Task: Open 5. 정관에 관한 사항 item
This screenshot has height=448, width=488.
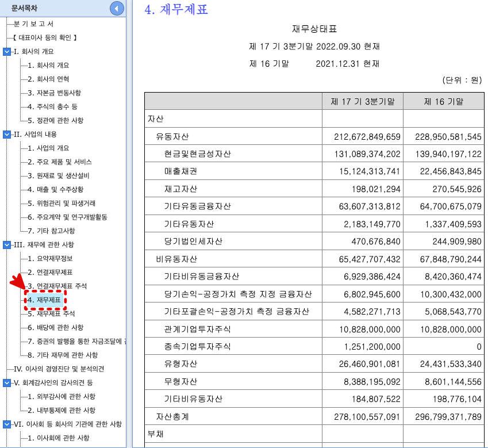Action: [x=55, y=121]
